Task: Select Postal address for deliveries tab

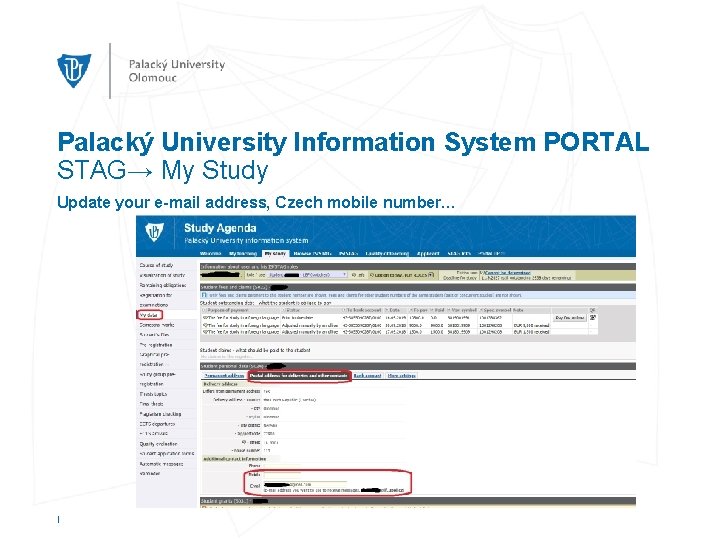Action: click(299, 375)
